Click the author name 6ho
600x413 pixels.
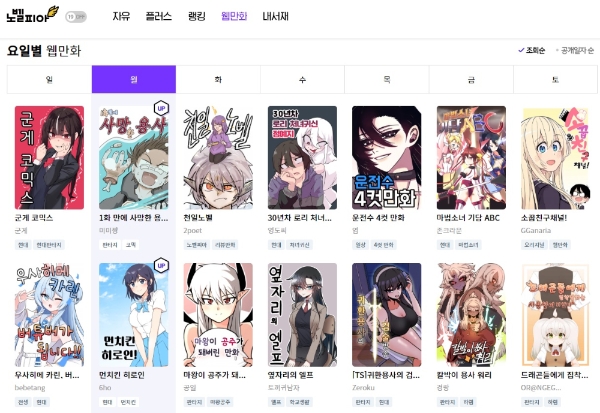(105, 388)
